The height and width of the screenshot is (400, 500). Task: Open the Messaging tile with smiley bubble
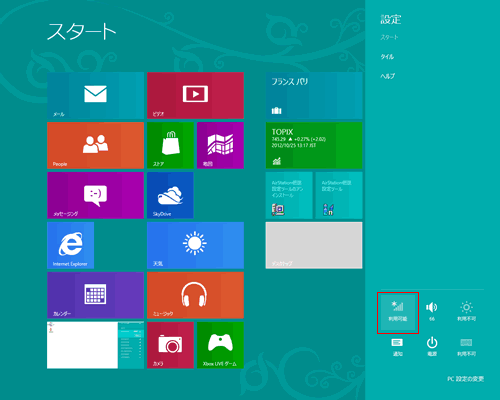[x=95, y=195]
